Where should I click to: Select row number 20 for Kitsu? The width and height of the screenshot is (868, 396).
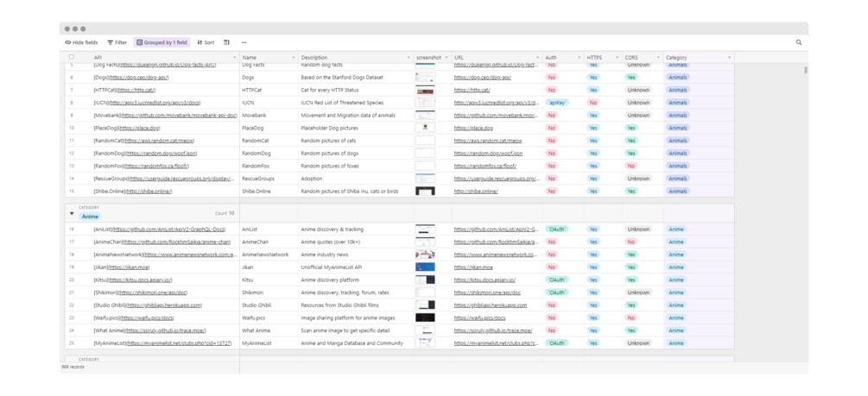[x=72, y=280]
